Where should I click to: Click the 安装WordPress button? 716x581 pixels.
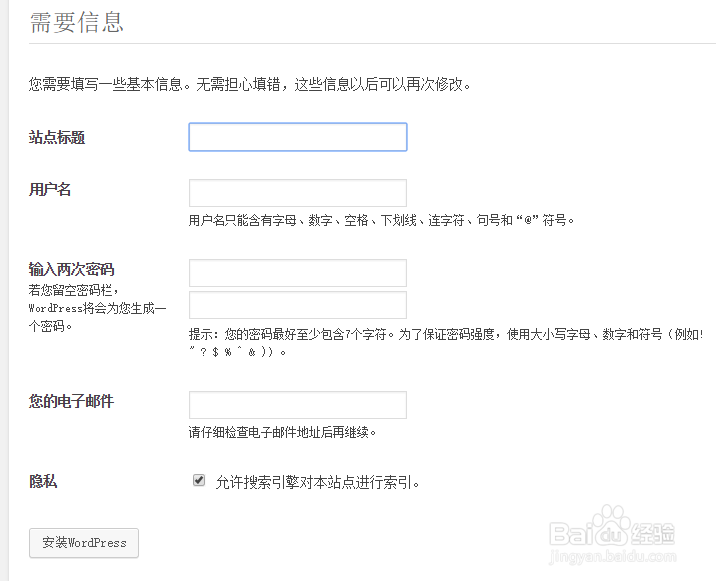(x=84, y=543)
